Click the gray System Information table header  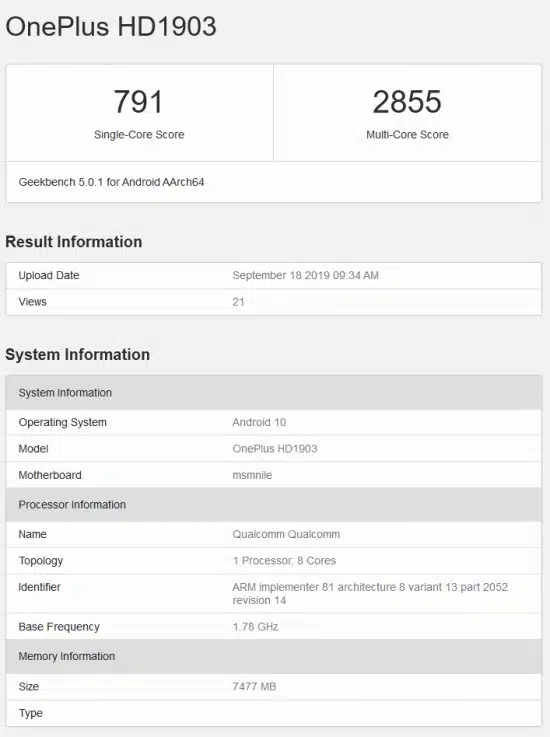click(274, 392)
